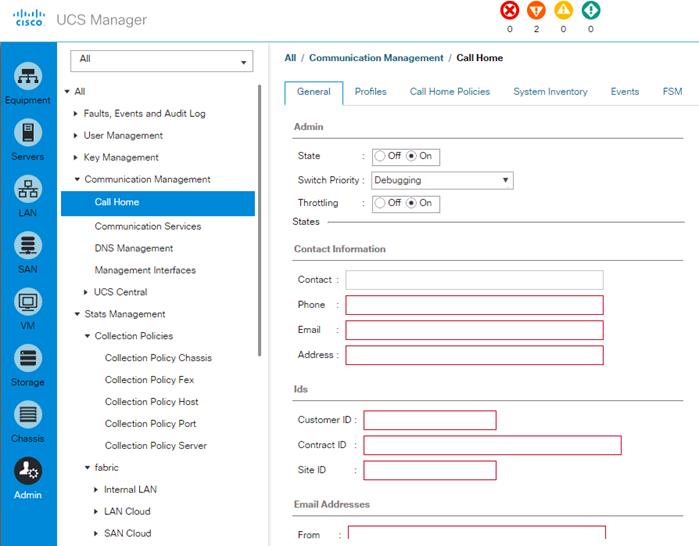This screenshot has height=546, width=699.
Task: Click the yellow minor faults warning icon
Action: pyautogui.click(x=563, y=10)
